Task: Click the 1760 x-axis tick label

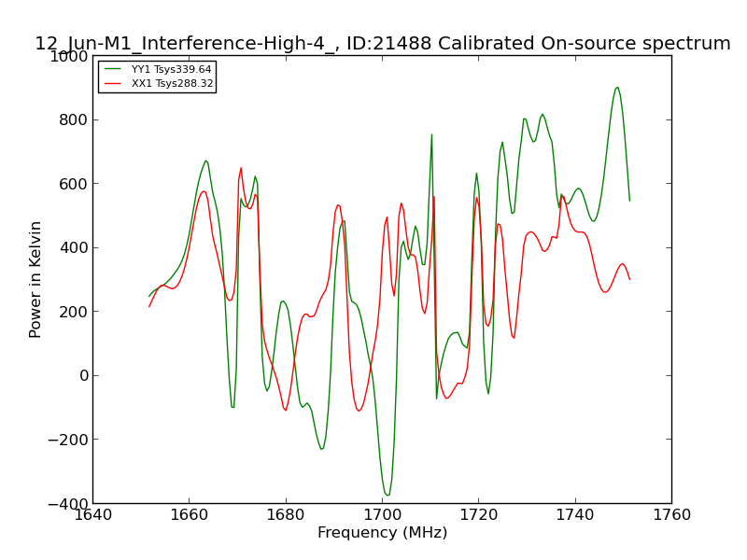Action: pyautogui.click(x=671, y=515)
